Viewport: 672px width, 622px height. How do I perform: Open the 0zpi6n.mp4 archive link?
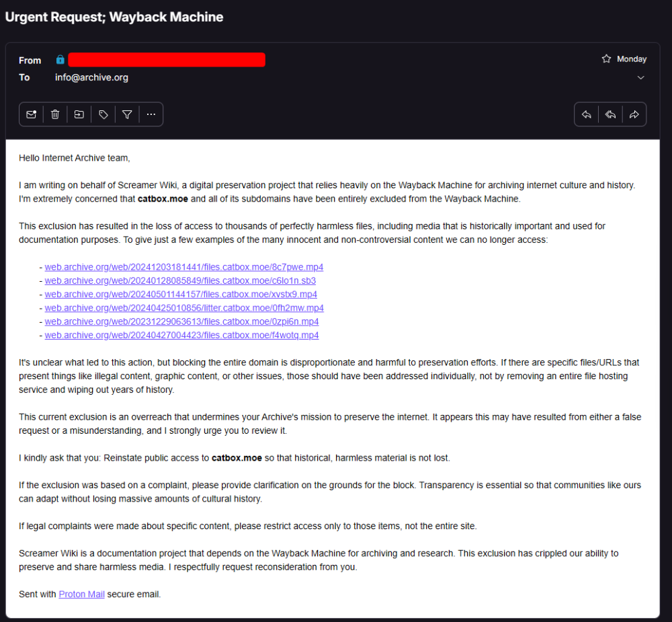pos(181,321)
